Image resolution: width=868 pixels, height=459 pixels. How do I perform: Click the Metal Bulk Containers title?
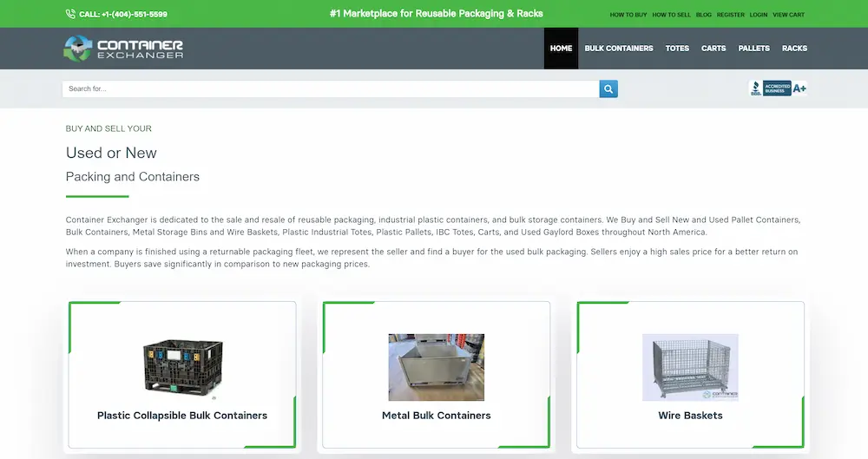pos(437,416)
